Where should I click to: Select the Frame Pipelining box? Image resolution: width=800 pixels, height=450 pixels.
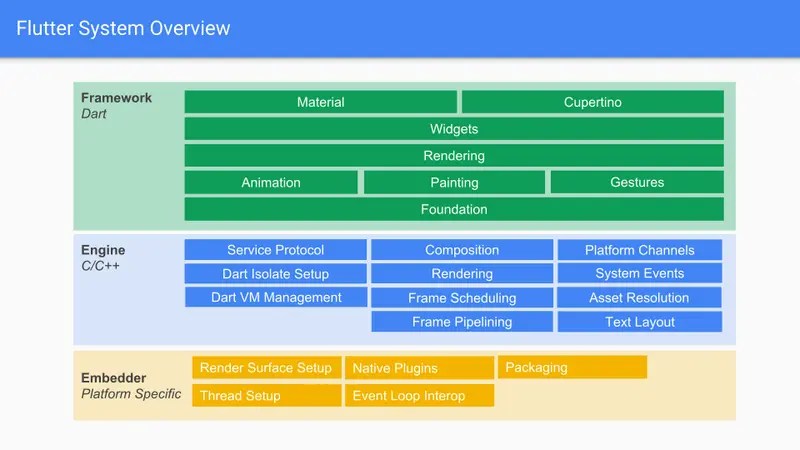click(462, 322)
